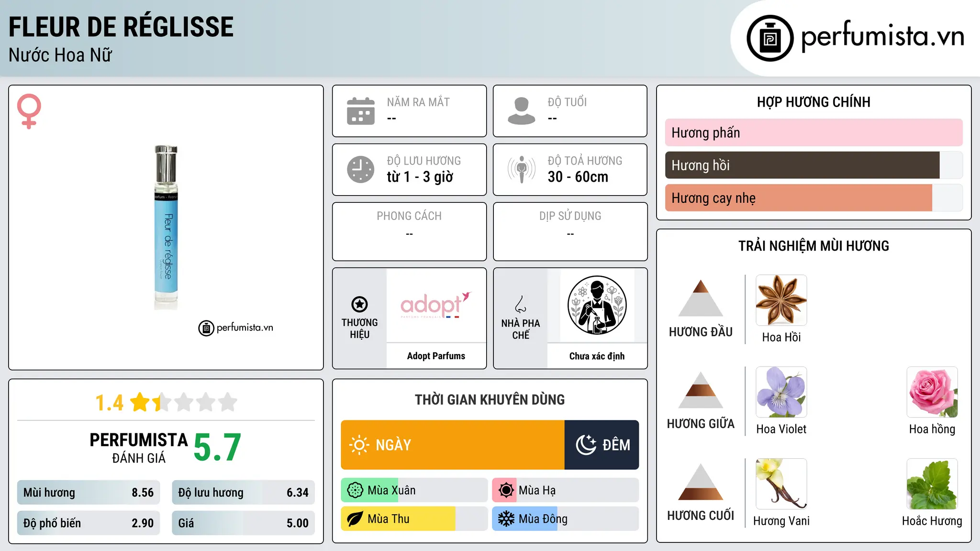Screen dimensions: 980x551
Task: Click the perfumista.vn header site name
Action: [x=882, y=36]
